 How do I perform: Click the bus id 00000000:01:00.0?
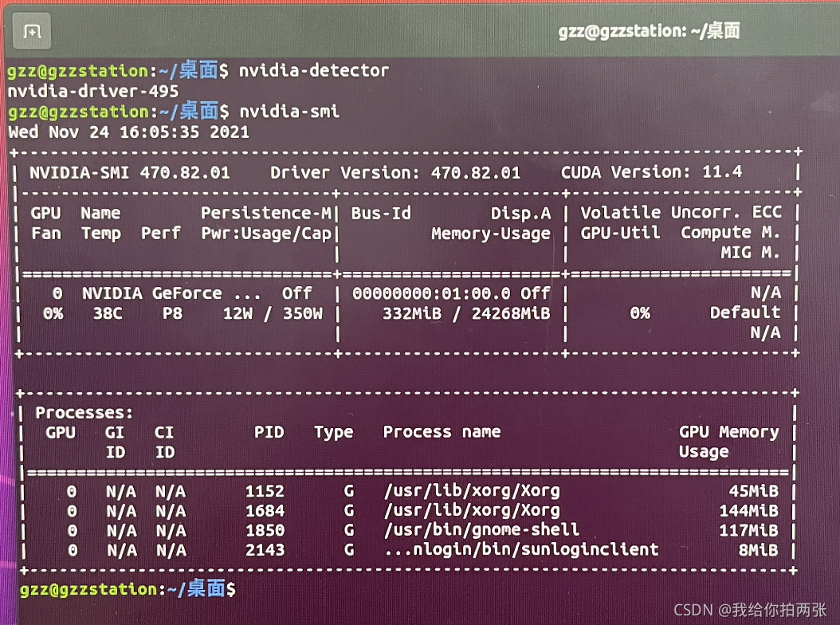[x=432, y=293]
